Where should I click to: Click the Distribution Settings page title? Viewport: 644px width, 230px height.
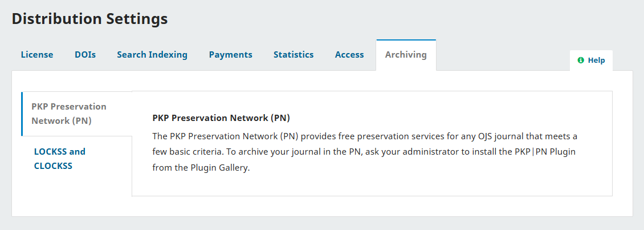point(89,19)
